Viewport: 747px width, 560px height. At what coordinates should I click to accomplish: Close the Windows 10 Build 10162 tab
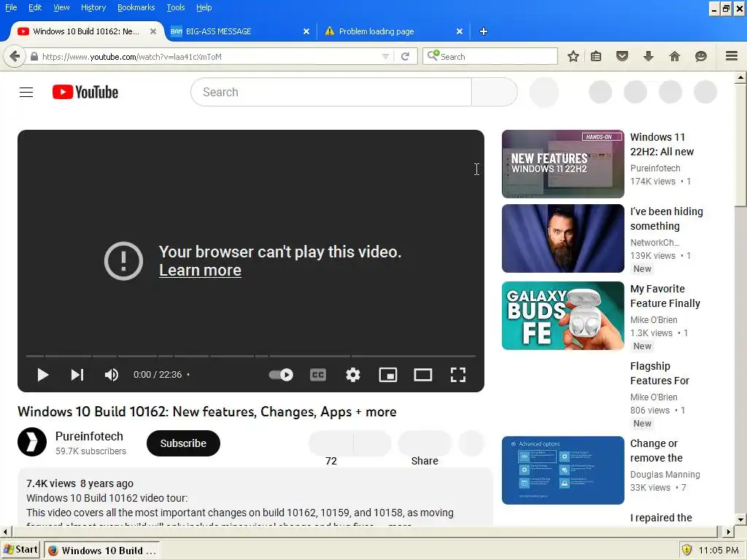[153, 31]
